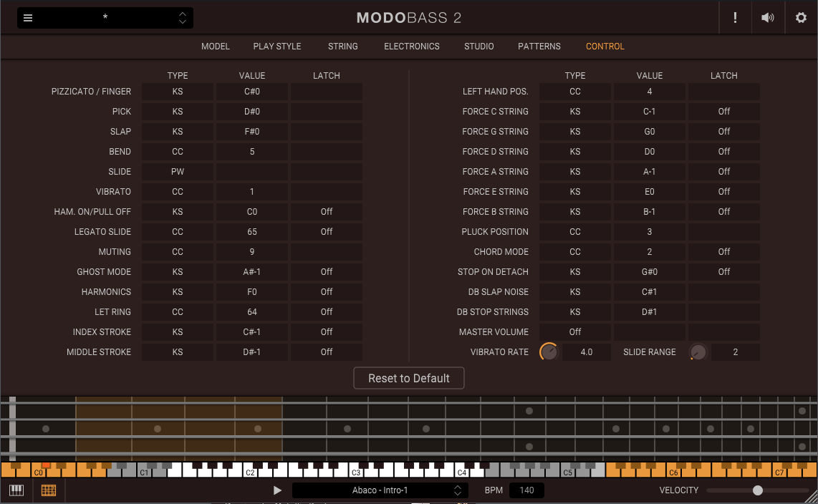The image size is (818, 504).
Task: Open the hamburger preset menu
Action: 28,18
